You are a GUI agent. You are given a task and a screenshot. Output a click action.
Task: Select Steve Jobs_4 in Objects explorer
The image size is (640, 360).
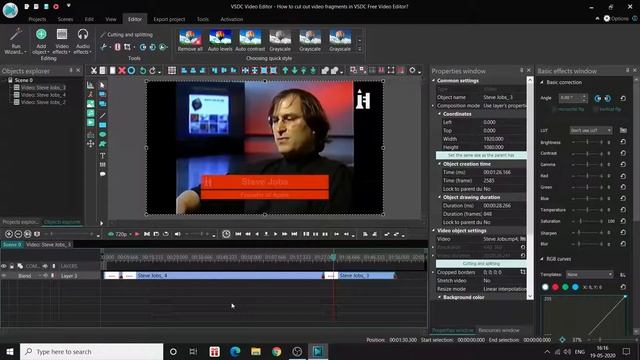[x=43, y=95]
